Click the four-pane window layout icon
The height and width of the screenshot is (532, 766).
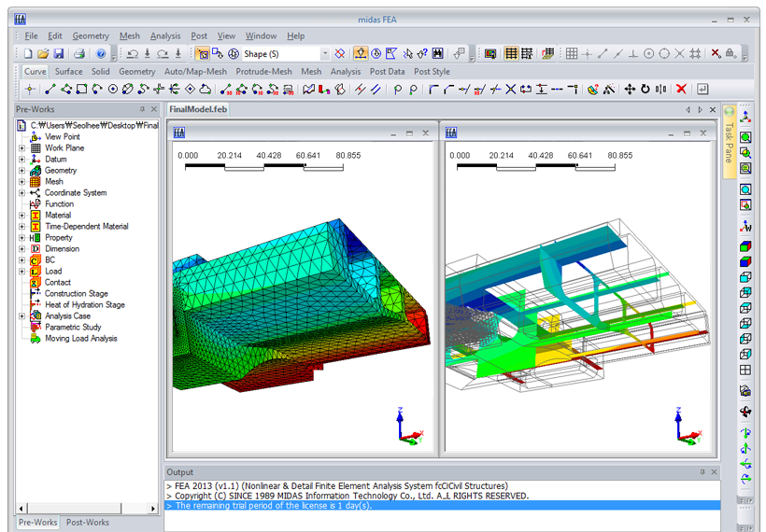pos(745,370)
